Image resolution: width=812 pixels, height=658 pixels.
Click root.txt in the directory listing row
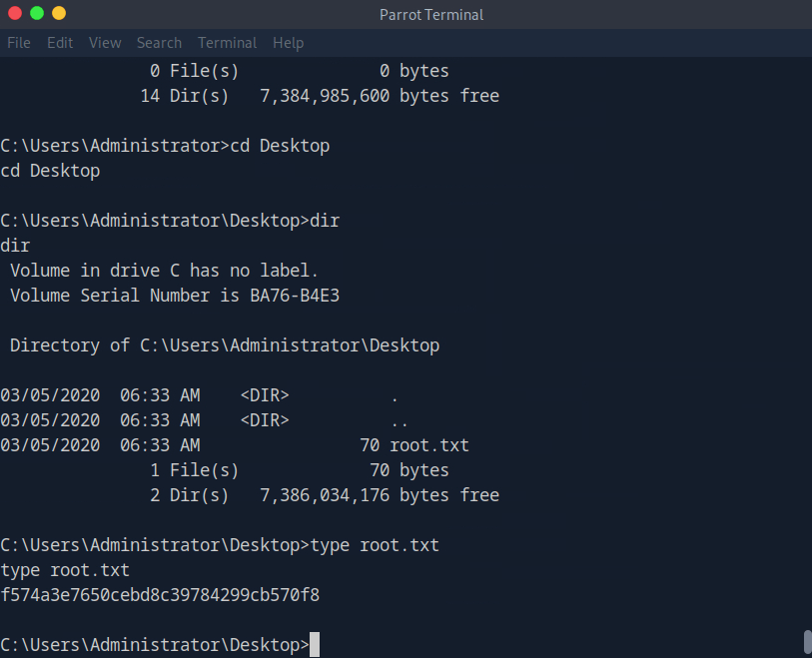[x=429, y=445]
